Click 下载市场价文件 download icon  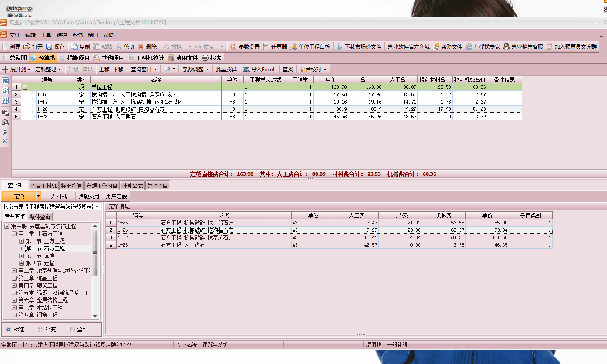(x=339, y=47)
